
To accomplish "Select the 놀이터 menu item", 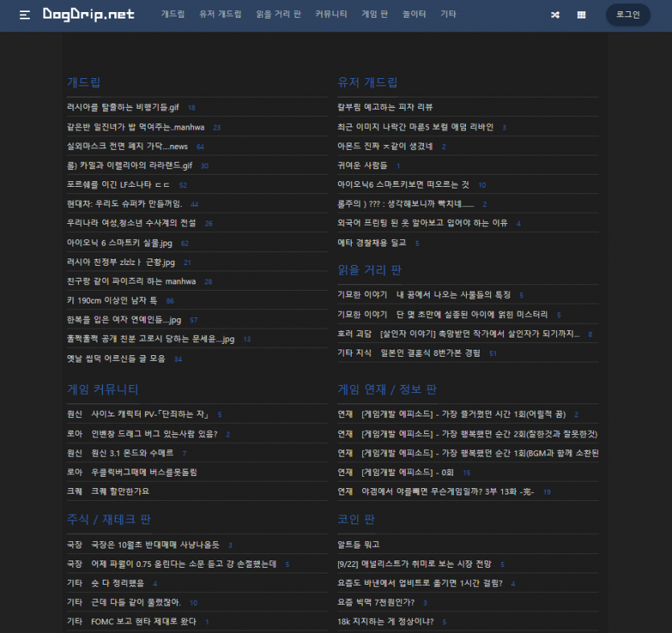I will pos(414,14).
